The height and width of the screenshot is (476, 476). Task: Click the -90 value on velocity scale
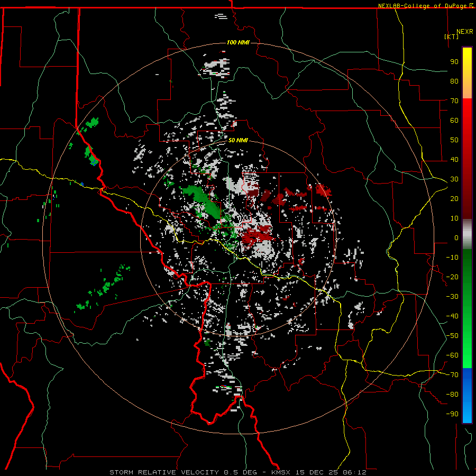coord(452,414)
